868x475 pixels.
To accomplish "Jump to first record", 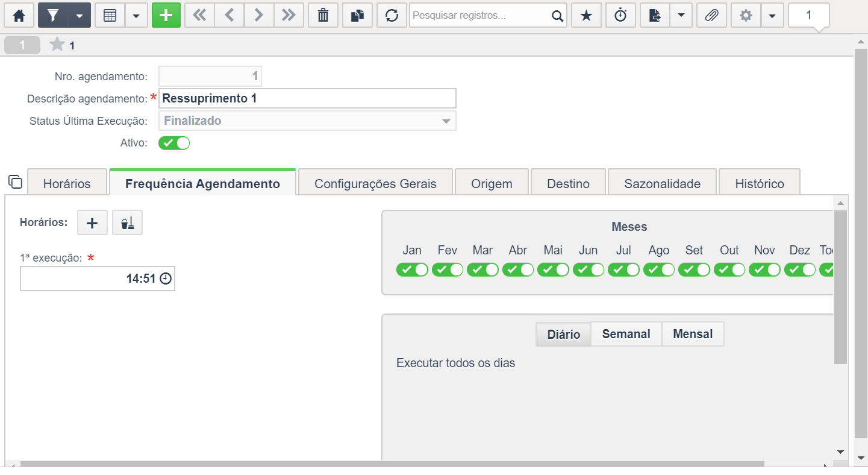I will tap(199, 16).
